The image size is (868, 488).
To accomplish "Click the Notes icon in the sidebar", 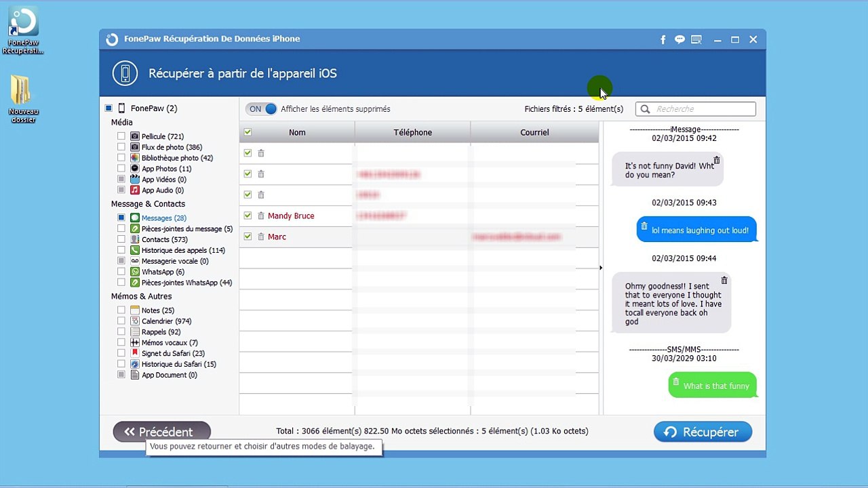I will tap(135, 310).
